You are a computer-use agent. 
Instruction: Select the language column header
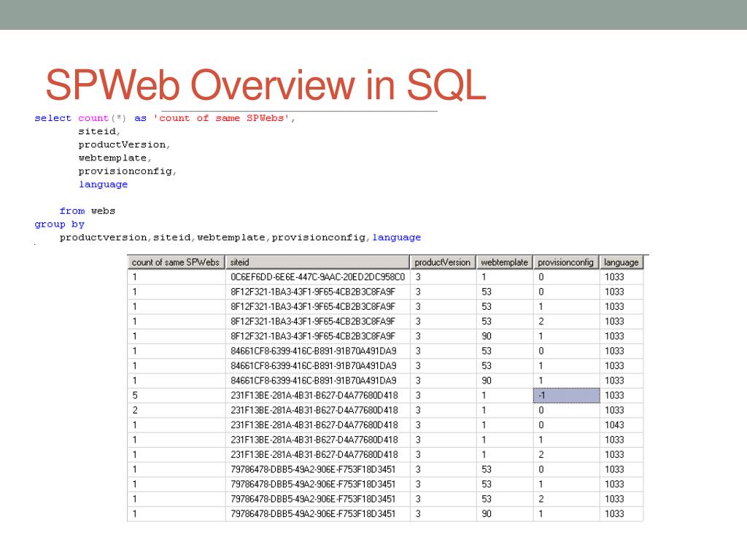coord(622,262)
